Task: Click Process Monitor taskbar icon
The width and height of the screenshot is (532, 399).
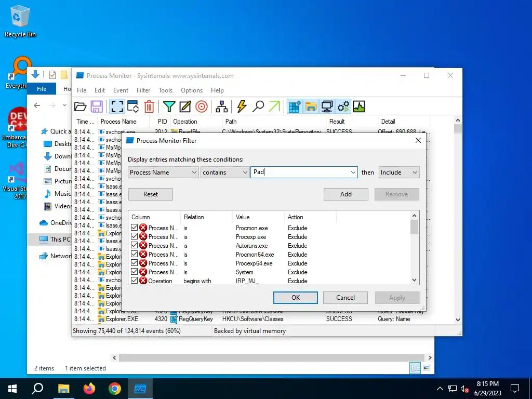Action: pos(140,389)
